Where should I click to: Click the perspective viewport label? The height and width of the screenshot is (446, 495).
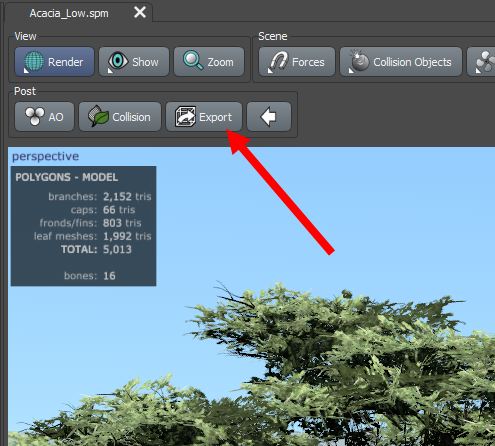pyautogui.click(x=46, y=156)
